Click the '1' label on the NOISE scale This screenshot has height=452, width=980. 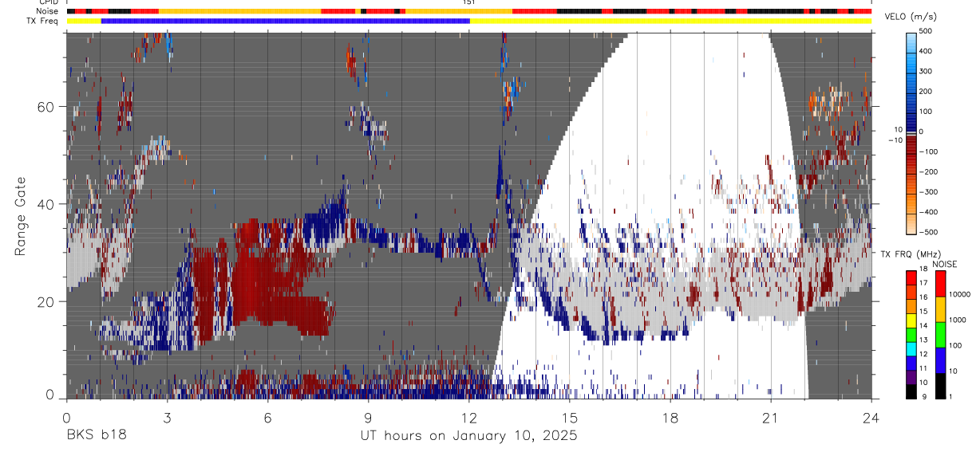click(x=950, y=397)
